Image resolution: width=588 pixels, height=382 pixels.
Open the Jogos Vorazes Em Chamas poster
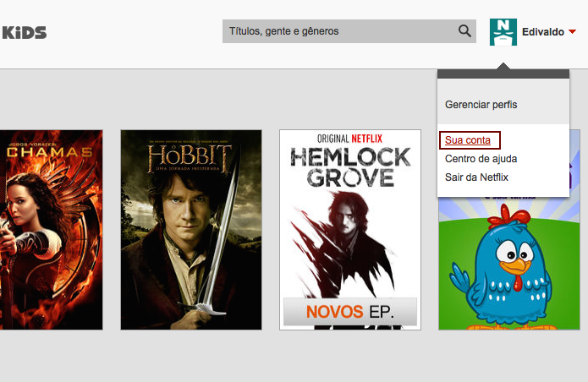[51, 230]
